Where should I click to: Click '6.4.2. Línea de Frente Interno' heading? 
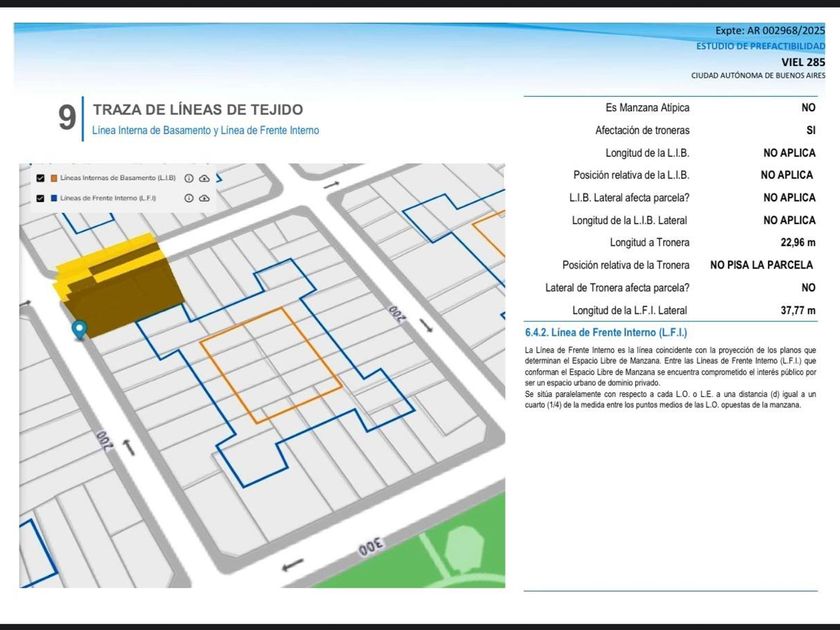[x=606, y=332]
